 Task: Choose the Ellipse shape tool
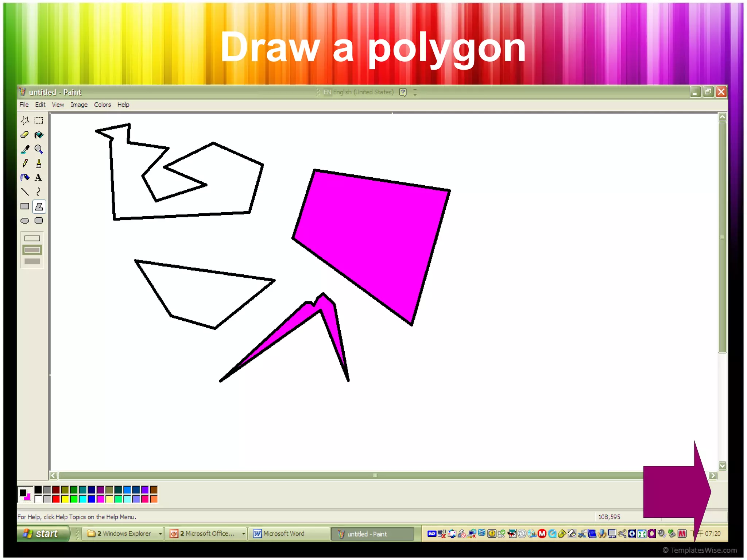point(25,221)
